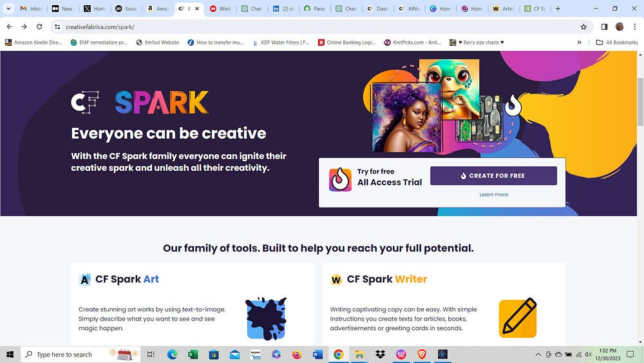Open the Bev's size charts bookmark

pyautogui.click(x=477, y=43)
